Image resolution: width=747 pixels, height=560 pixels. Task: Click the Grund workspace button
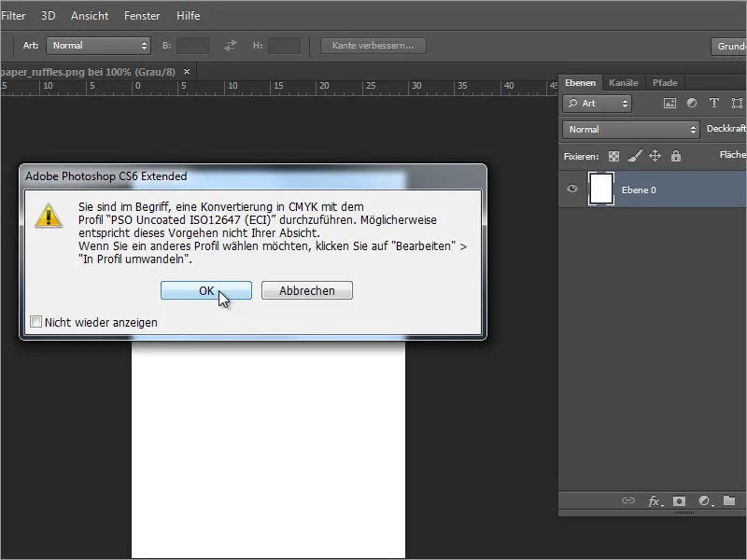pos(729,46)
